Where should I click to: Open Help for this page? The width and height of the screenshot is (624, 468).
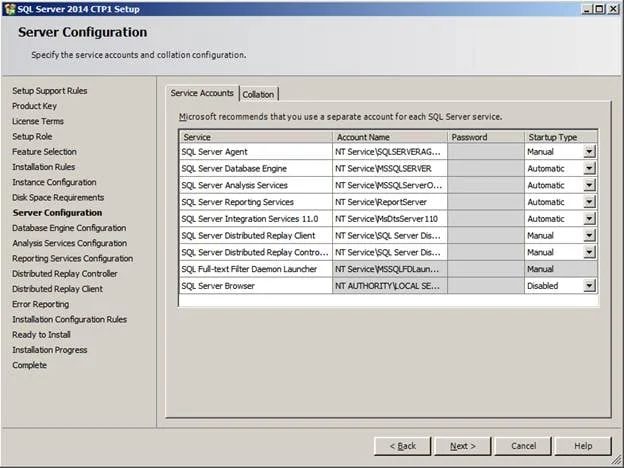tap(583, 446)
